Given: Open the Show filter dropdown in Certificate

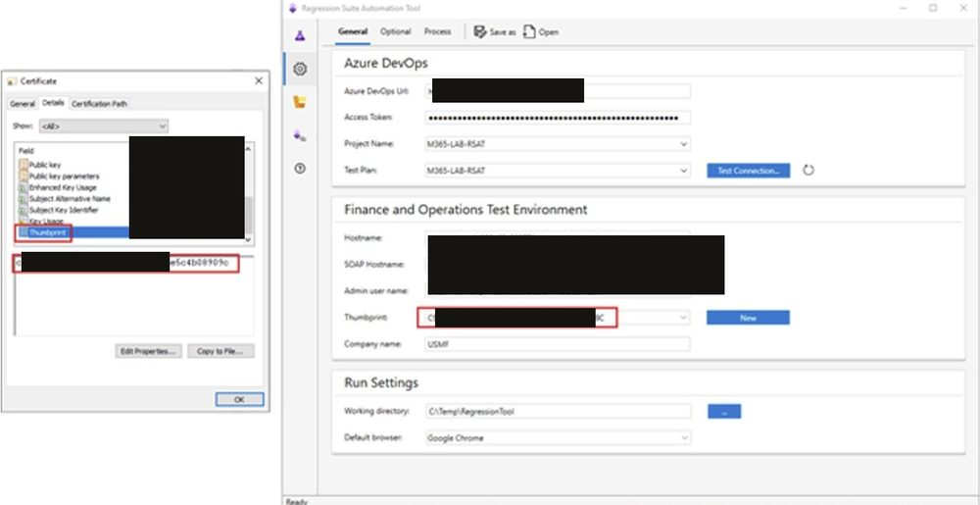Looking at the screenshot, I should click(103, 126).
